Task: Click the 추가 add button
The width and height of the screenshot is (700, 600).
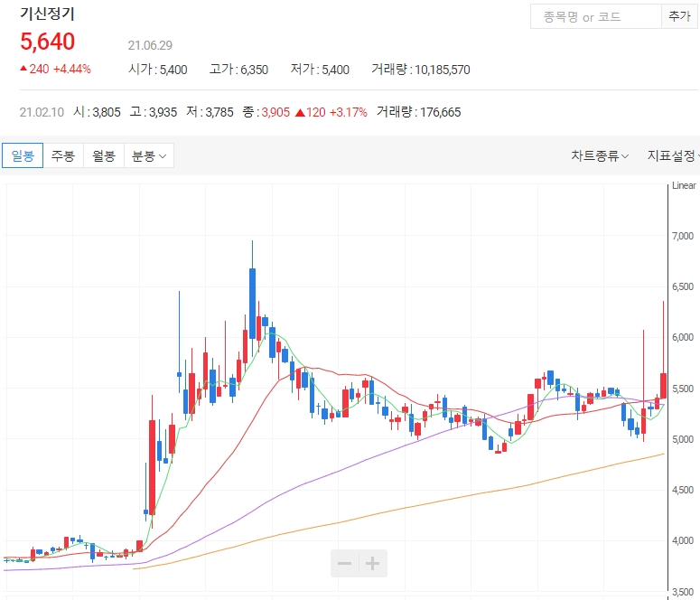Action: pyautogui.click(x=679, y=17)
